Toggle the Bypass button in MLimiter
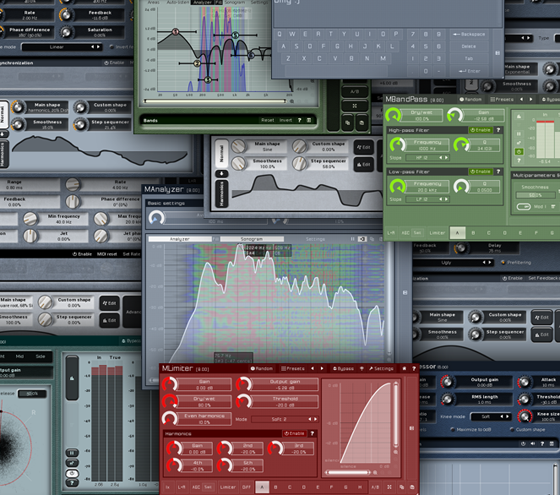 343,368
